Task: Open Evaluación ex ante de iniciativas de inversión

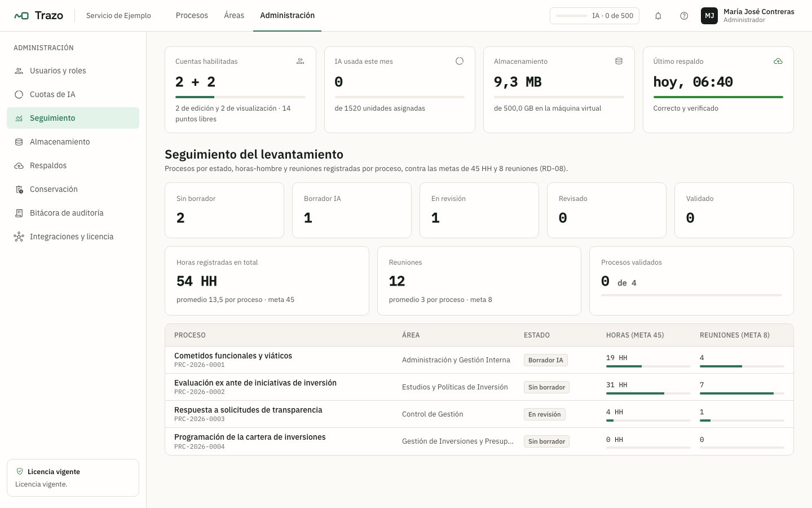Action: tap(479, 387)
